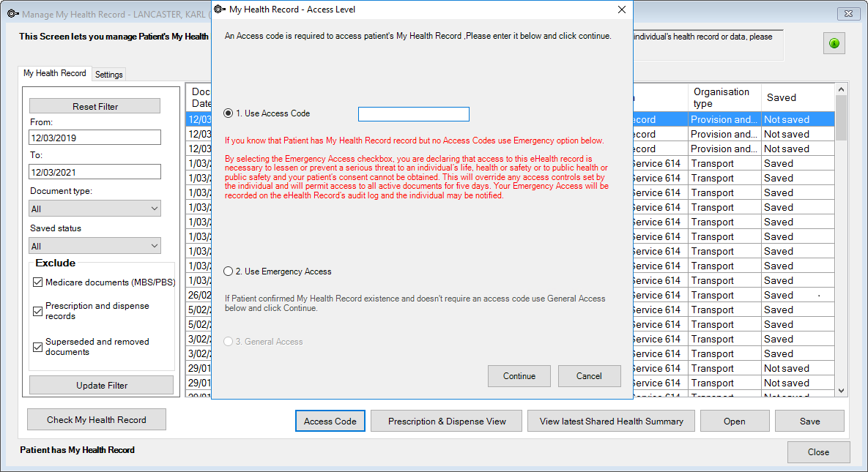Open the Document type dropdown
The height and width of the screenshot is (472, 868).
[94, 209]
